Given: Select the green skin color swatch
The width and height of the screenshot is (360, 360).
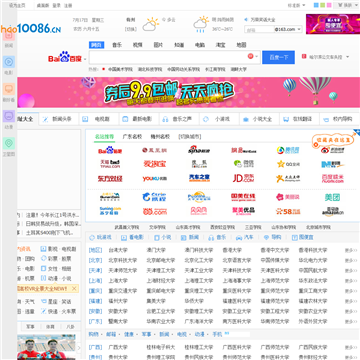Looking at the screenshot, I should pyautogui.click(x=322, y=5).
